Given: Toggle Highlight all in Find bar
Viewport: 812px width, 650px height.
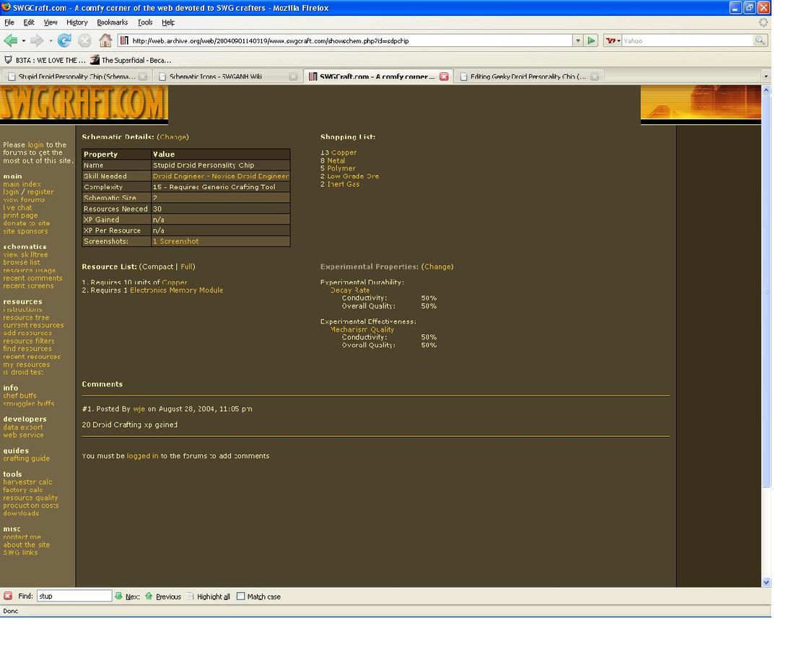Looking at the screenshot, I should click(209, 597).
